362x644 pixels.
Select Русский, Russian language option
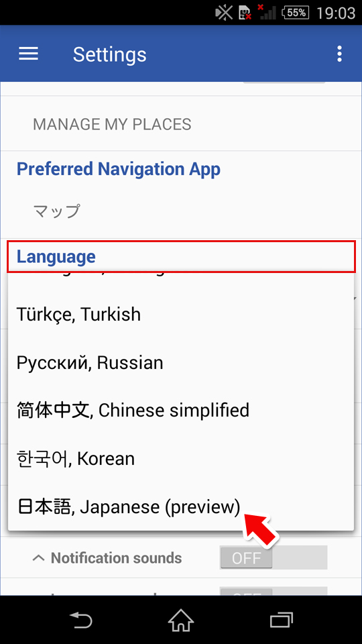(x=180, y=363)
